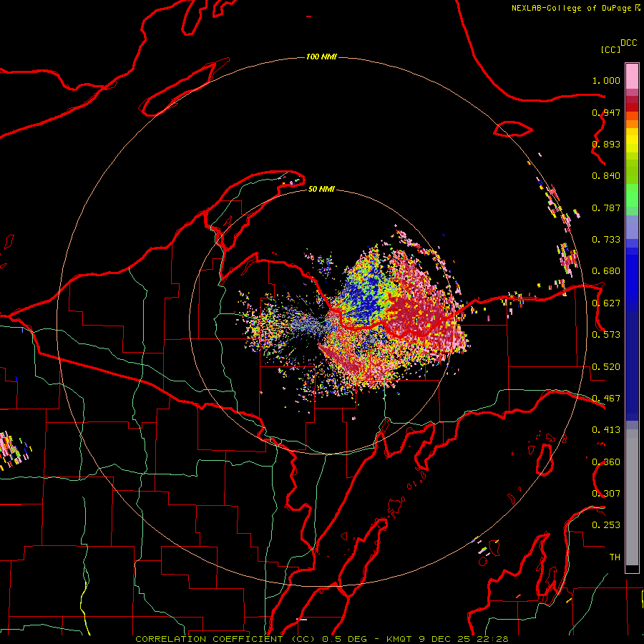The image size is (644, 644).
Task: Click the 0.893 scale value
Action: [606, 144]
